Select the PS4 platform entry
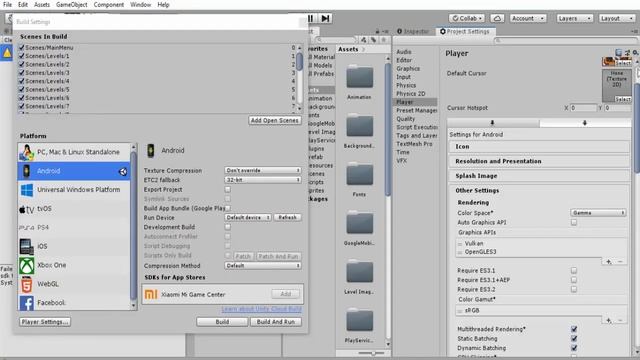Screen dimensions: 640x360 pos(73,227)
